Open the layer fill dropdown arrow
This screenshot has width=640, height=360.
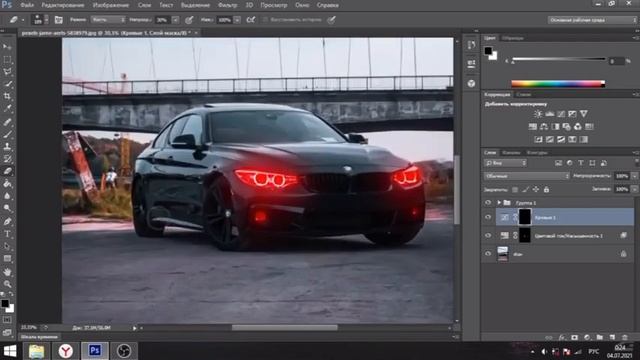[x=634, y=189]
